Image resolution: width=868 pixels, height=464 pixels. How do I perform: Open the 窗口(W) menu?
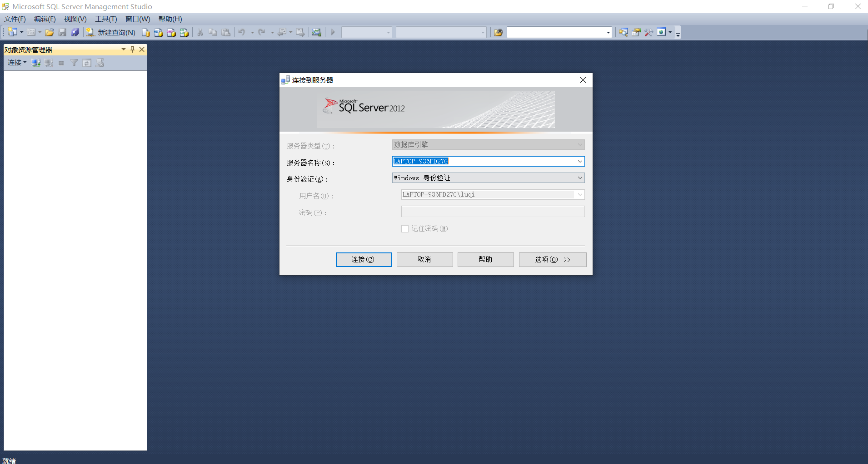coord(138,19)
